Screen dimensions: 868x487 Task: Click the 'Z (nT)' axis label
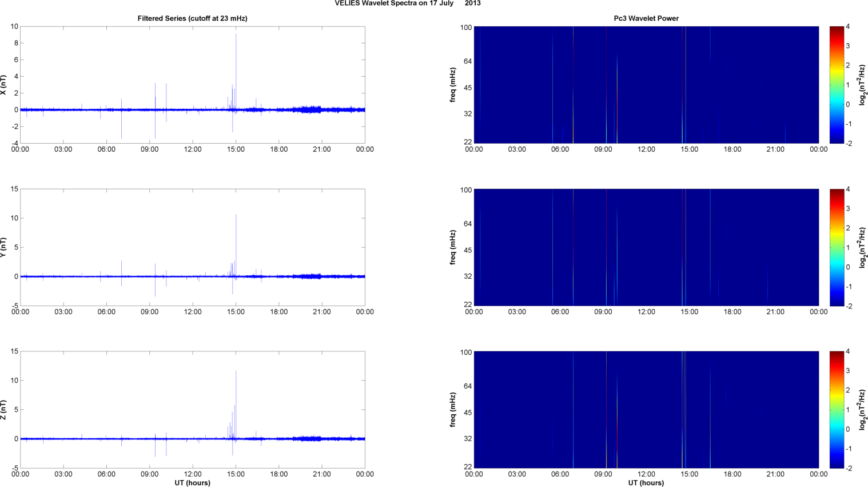point(3,410)
